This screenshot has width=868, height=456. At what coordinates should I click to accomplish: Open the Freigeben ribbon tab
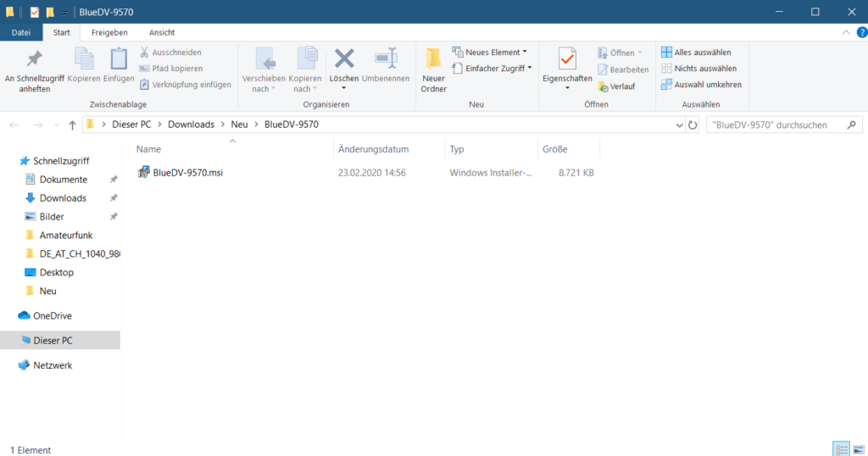pos(109,33)
